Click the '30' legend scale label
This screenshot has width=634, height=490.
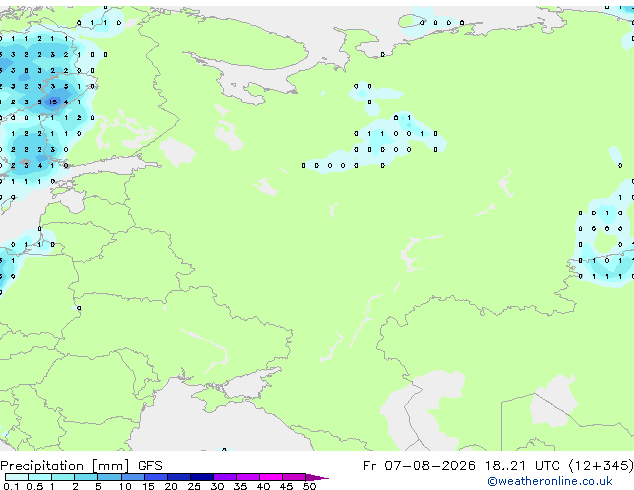[217, 486]
